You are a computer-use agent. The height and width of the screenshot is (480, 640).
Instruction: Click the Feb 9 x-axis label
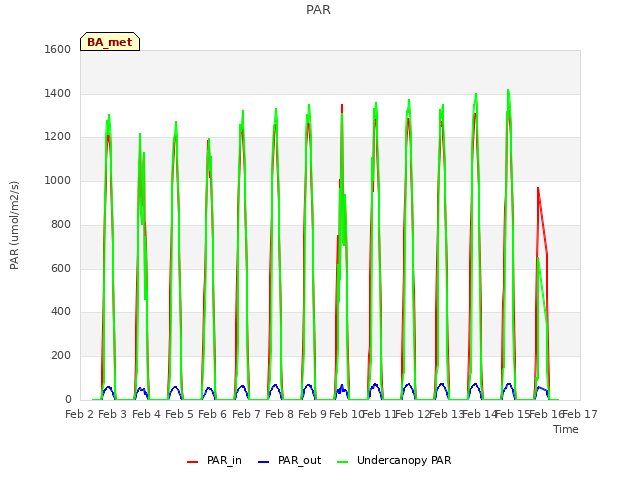(x=312, y=414)
